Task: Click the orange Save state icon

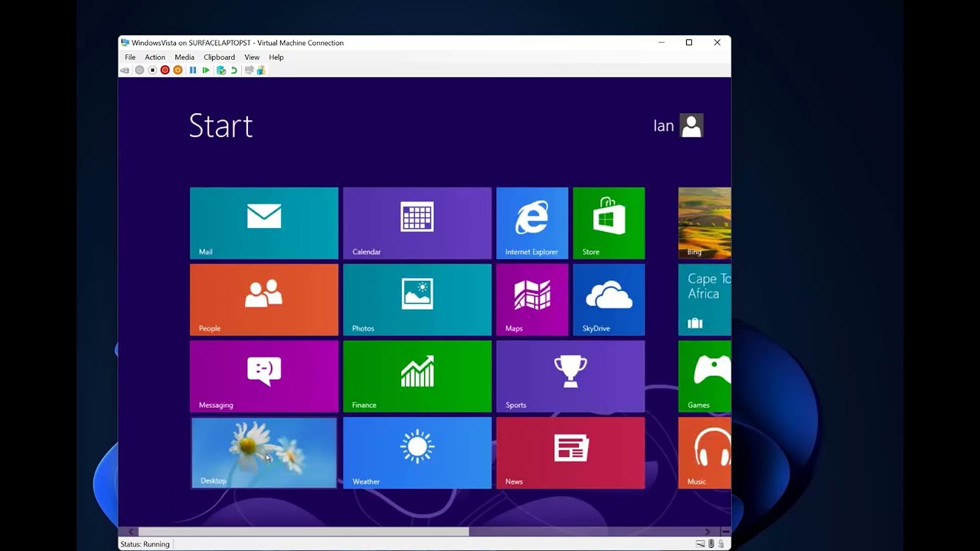Action: [x=178, y=70]
